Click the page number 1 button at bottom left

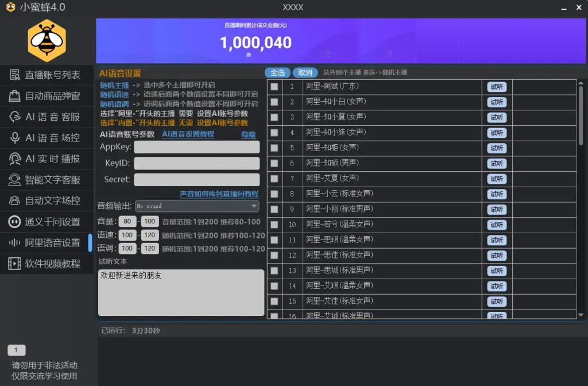coord(17,350)
